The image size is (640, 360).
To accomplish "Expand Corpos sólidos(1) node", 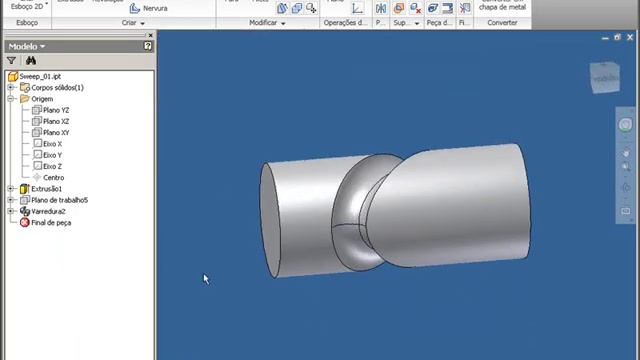I will click(11, 87).
